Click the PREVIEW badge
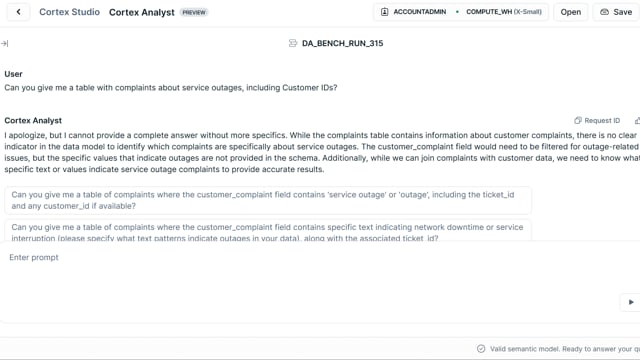The image size is (640, 360). (x=194, y=12)
